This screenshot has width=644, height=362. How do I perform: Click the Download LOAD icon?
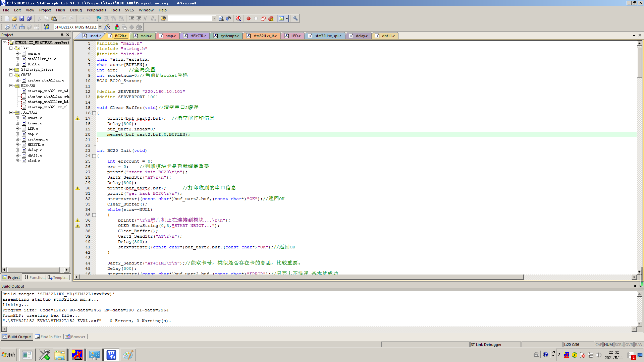point(47,27)
